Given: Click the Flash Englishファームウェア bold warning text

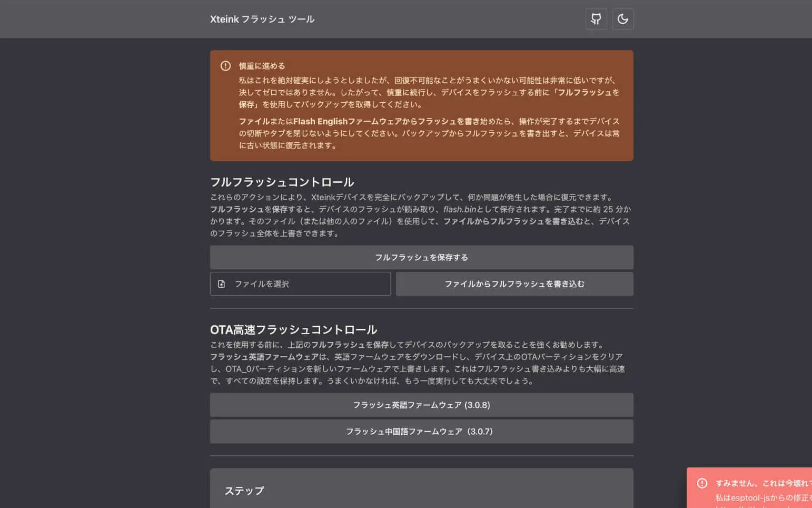Looking at the screenshot, I should tap(348, 121).
